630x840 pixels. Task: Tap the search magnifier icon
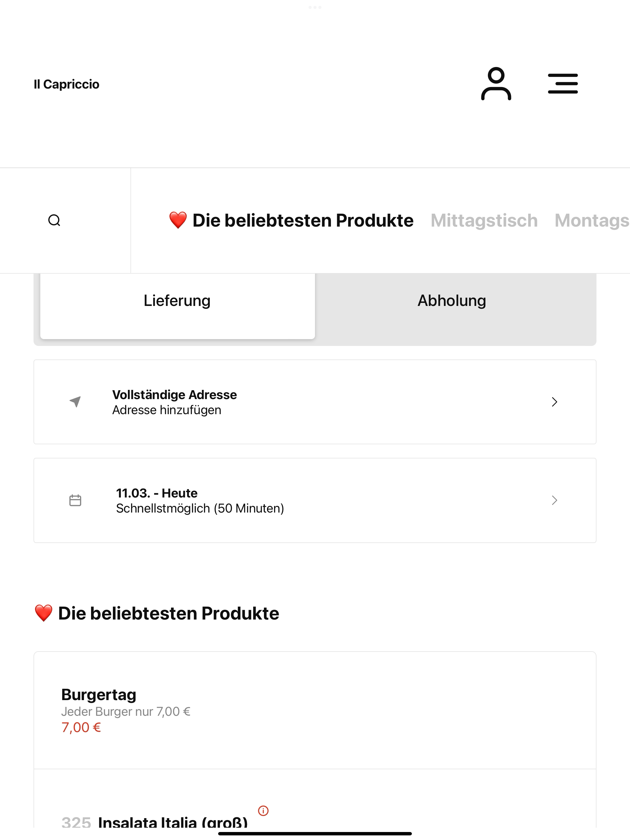54,220
